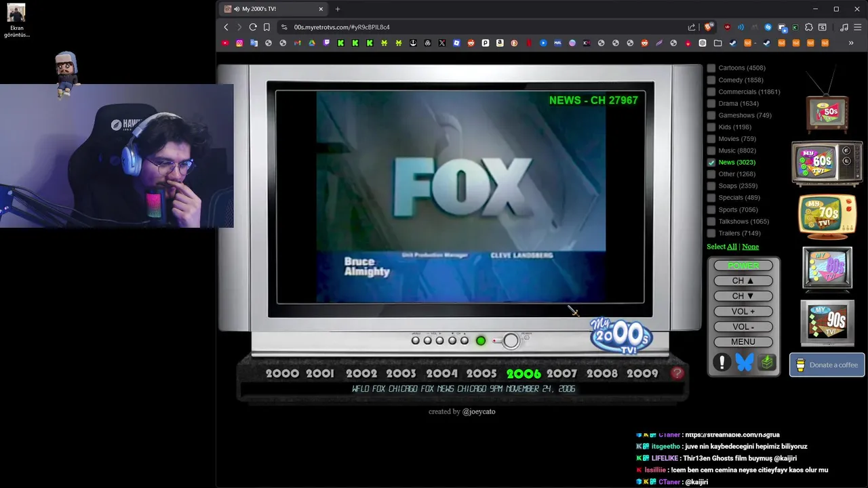The width and height of the screenshot is (868, 488).
Task: Open the Brave shields lion icon
Action: 709,27
